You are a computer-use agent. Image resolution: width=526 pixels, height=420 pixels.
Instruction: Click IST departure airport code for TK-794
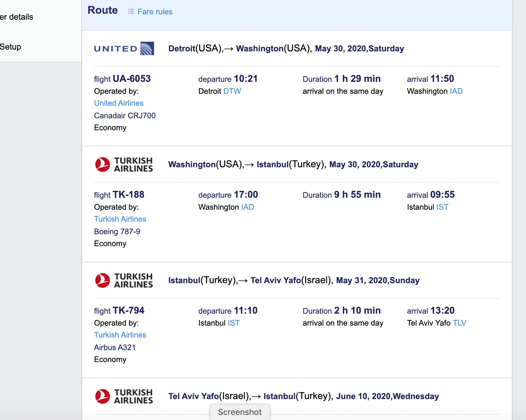[x=233, y=323]
